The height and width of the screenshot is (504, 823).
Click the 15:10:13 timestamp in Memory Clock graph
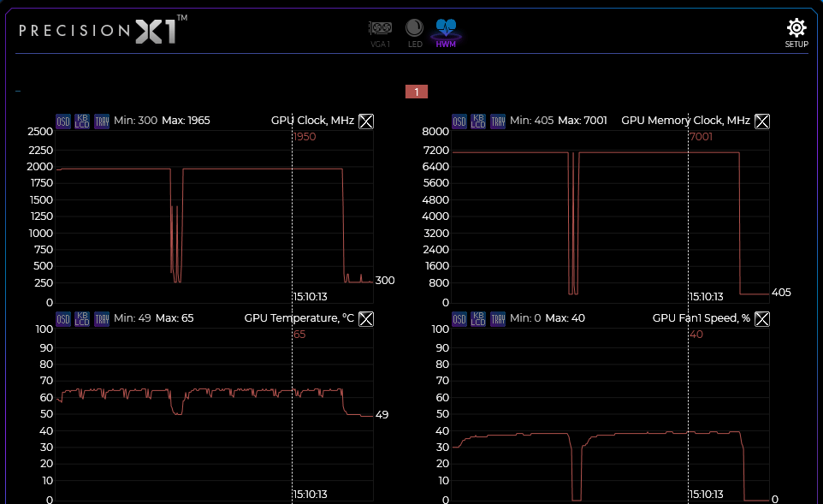707,297
